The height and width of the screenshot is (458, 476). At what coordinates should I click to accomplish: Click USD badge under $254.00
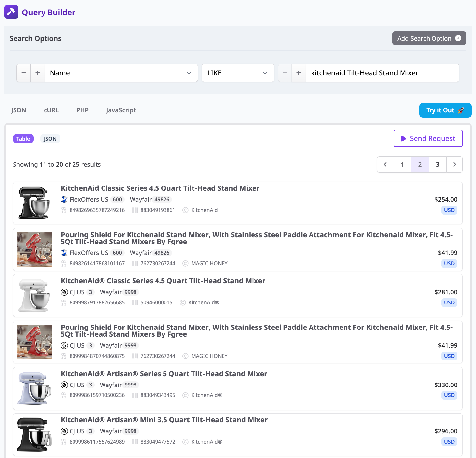(449, 210)
